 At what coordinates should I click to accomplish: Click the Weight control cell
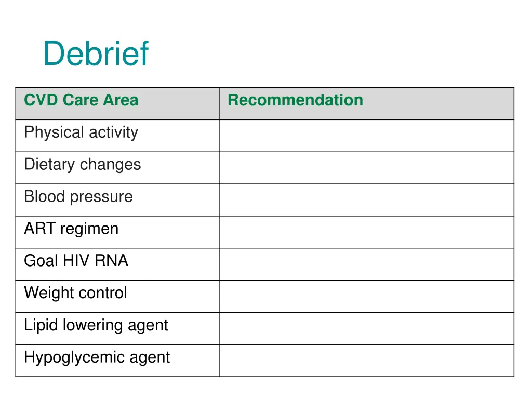117,296
